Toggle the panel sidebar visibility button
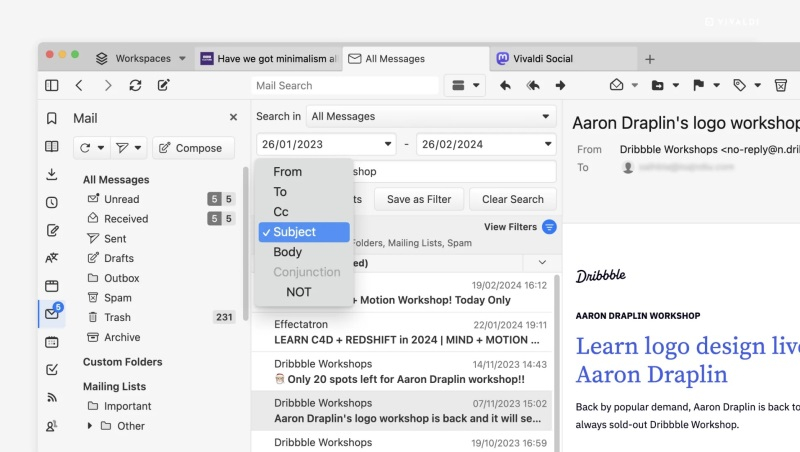Image resolution: width=800 pixels, height=452 pixels. coord(51,86)
